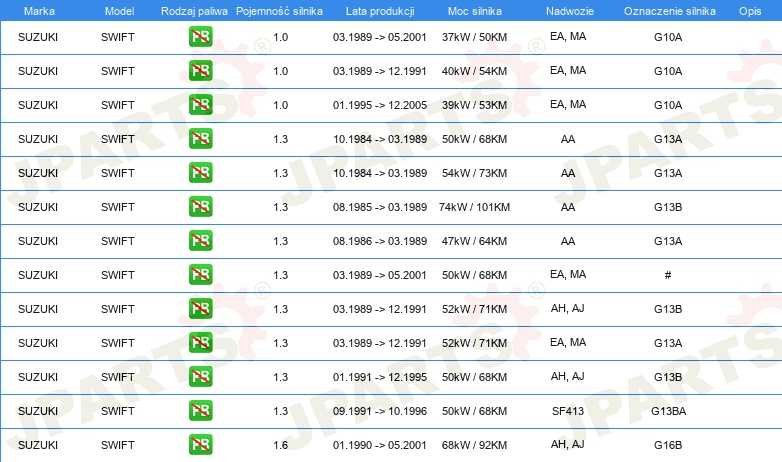Screen dimensions: 782x462
Task: Select the power value 74kW / 101KM
Action: click(x=474, y=207)
